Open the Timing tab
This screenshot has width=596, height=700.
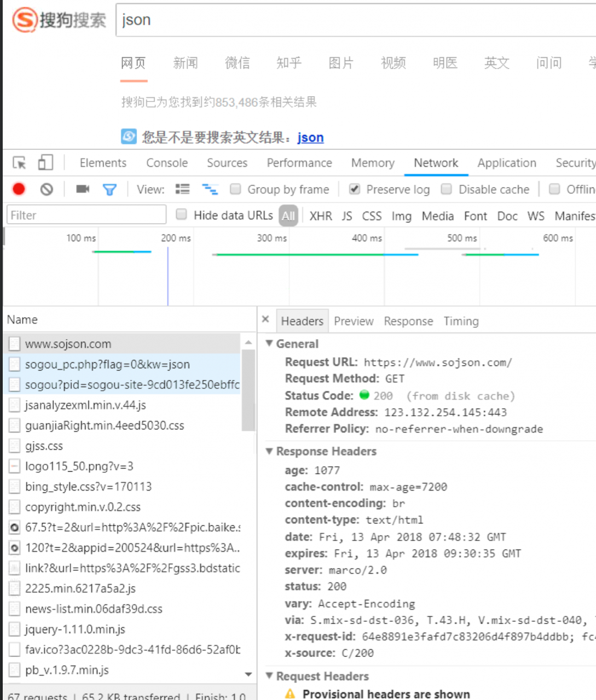coord(461,321)
